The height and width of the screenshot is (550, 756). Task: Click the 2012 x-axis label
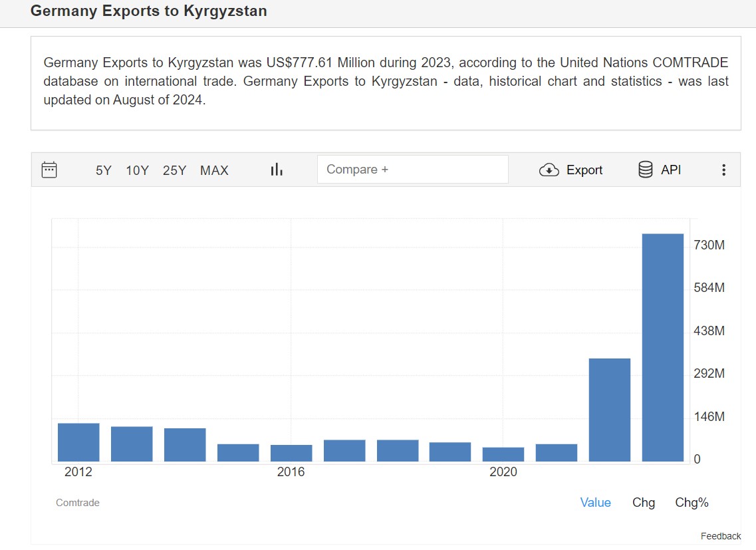point(78,472)
